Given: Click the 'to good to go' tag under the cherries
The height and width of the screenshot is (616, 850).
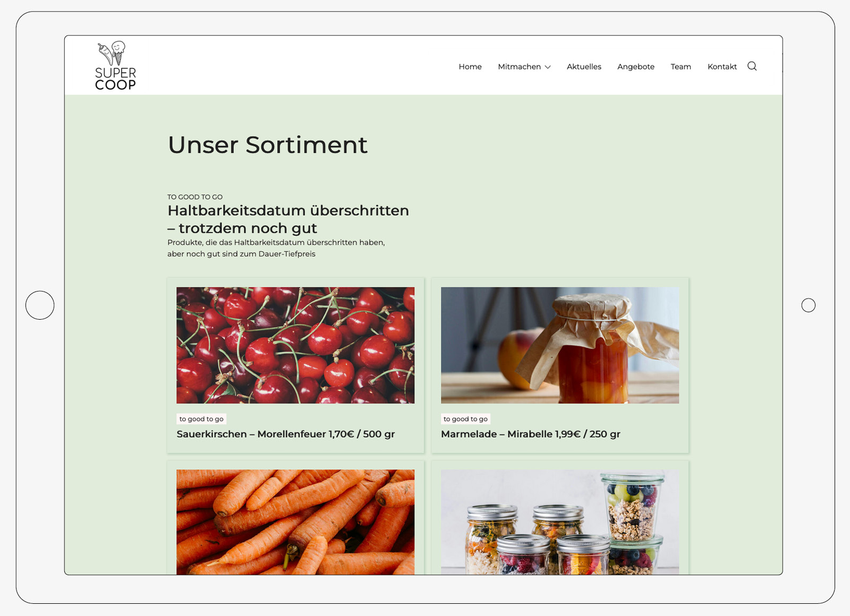Looking at the screenshot, I should tap(201, 419).
